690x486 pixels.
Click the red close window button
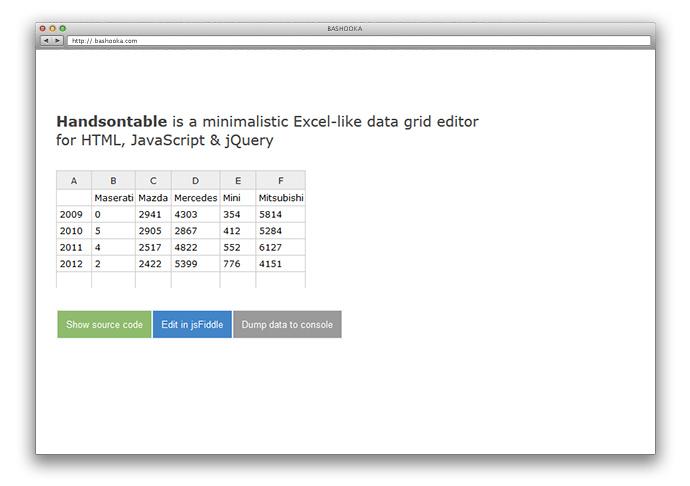click(43, 29)
